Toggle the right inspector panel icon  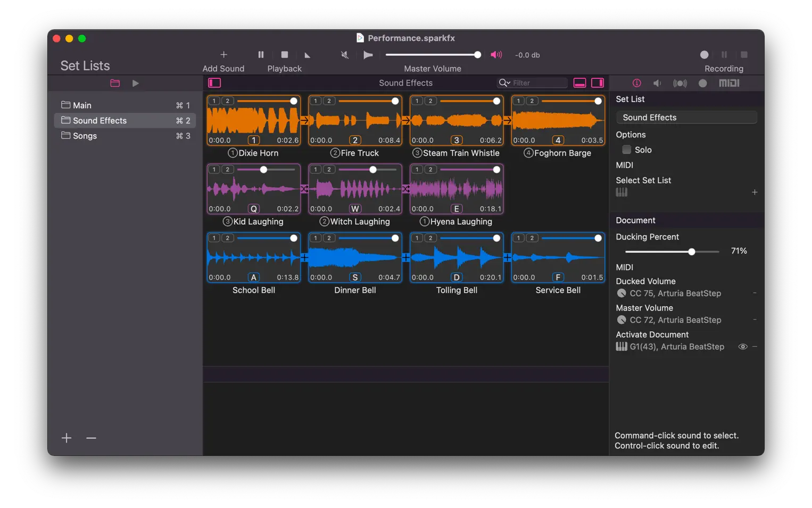(x=598, y=83)
